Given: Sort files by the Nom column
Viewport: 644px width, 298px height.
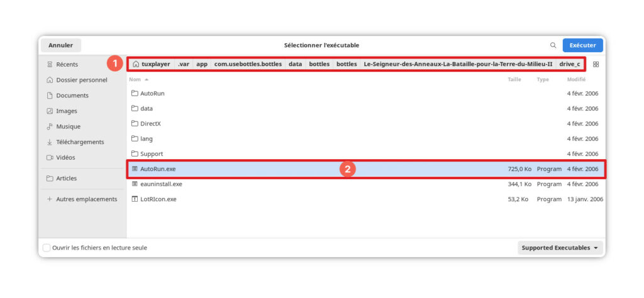Looking at the screenshot, I should [135, 80].
